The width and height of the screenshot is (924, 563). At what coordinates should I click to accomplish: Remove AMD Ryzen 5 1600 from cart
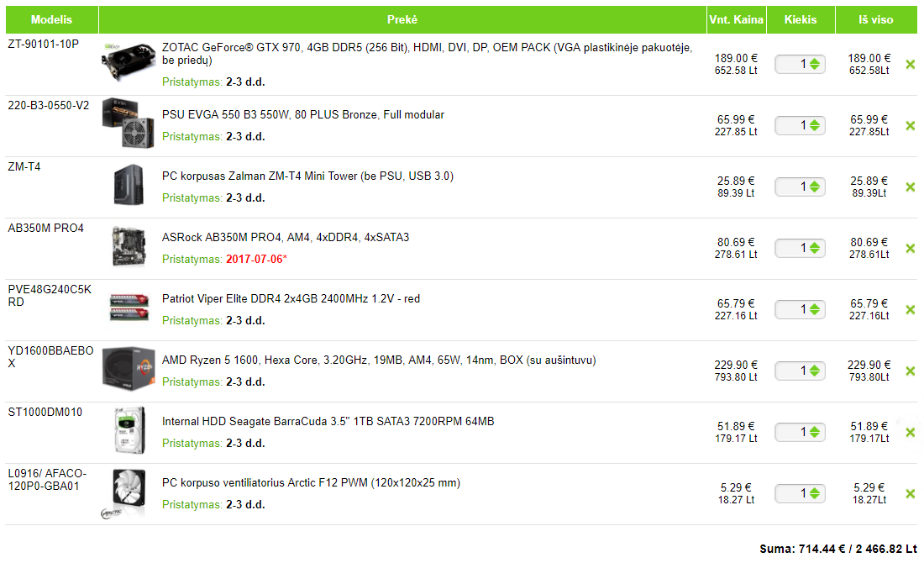[911, 371]
